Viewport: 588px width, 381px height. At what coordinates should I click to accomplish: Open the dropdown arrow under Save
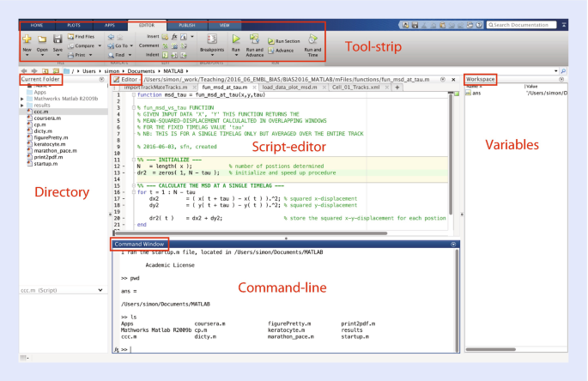coord(58,56)
